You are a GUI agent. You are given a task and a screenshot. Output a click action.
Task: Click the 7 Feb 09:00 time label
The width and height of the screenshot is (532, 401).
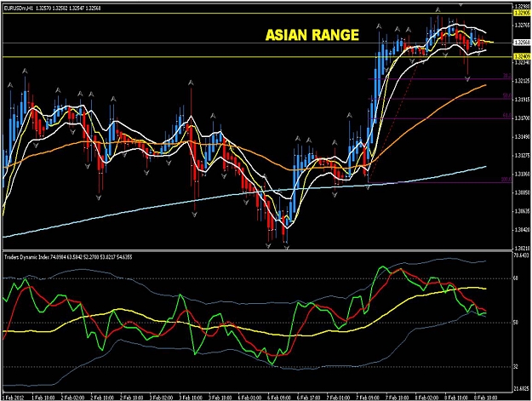tap(368, 398)
